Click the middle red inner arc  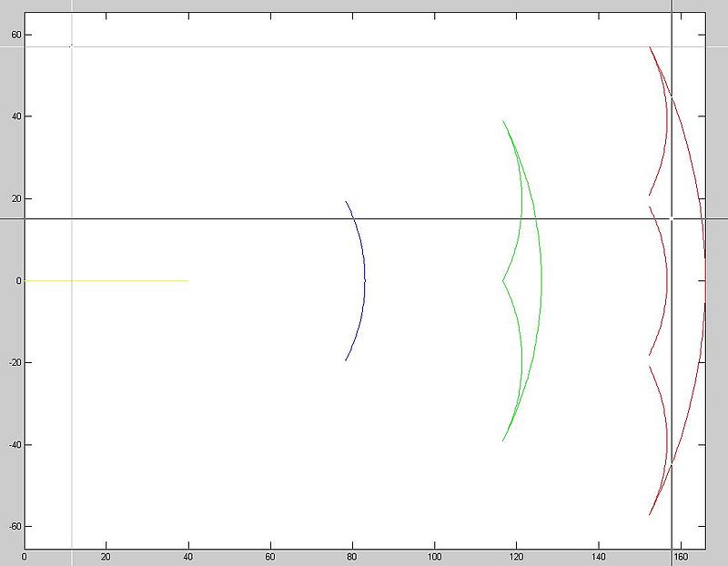(666, 280)
